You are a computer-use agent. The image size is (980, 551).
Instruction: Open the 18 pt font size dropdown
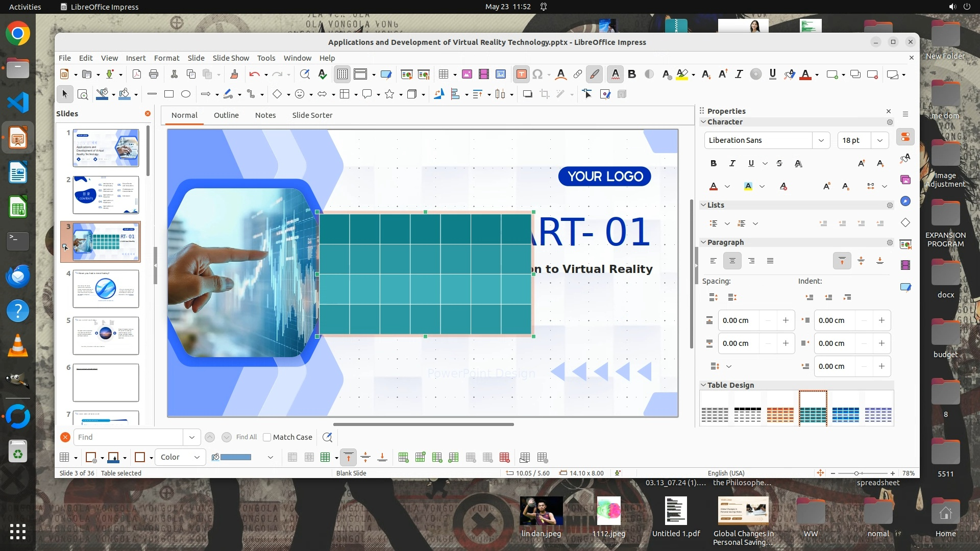[879, 140]
